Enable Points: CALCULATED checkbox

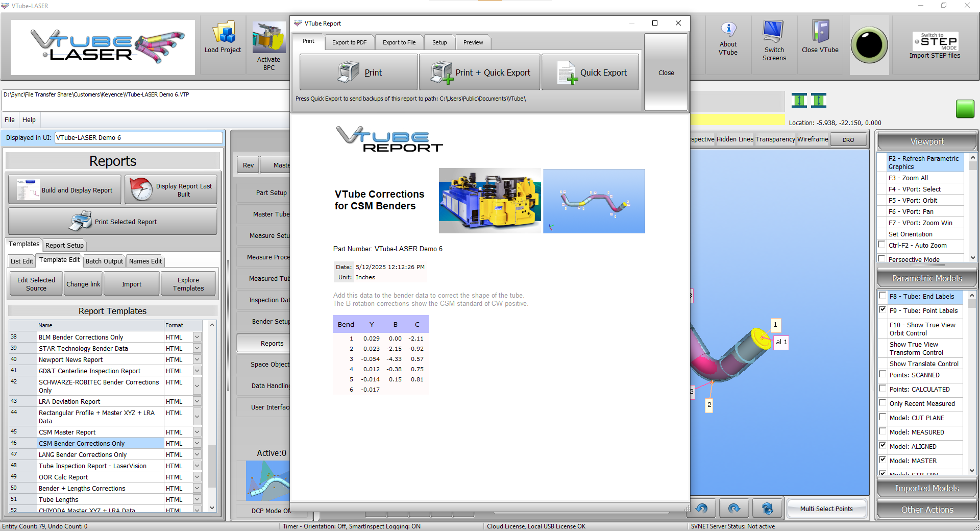pyautogui.click(x=883, y=389)
